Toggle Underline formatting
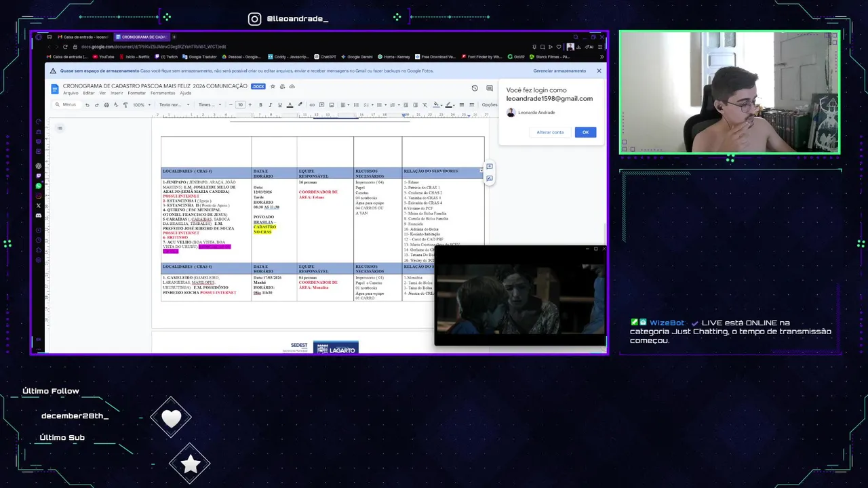The image size is (868, 488). click(279, 104)
